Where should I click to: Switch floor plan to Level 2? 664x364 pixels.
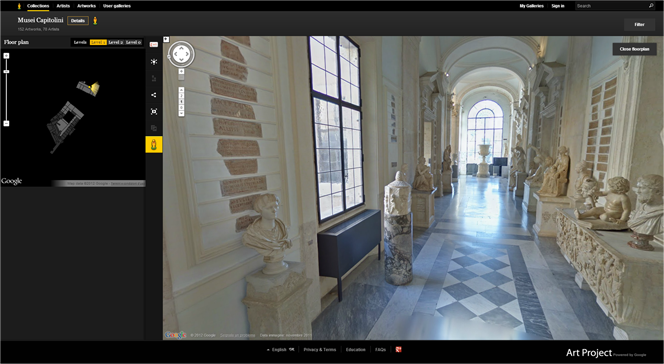pyautogui.click(x=116, y=42)
